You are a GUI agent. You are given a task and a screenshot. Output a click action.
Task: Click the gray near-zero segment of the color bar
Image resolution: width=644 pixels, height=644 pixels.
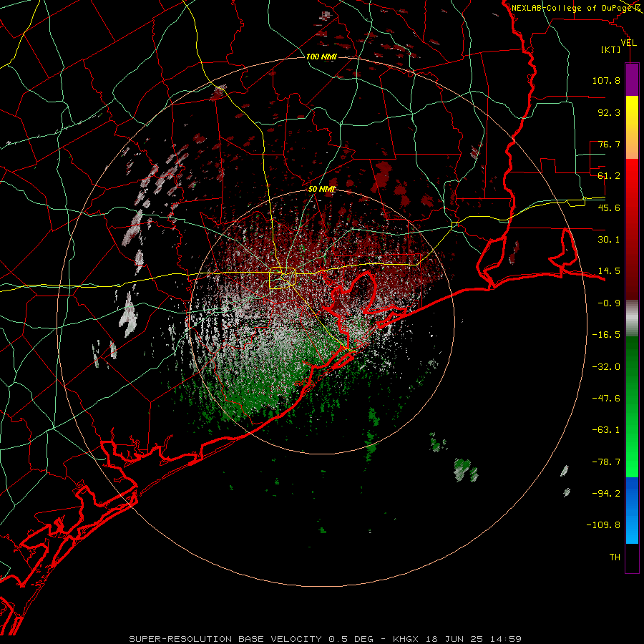(x=632, y=318)
